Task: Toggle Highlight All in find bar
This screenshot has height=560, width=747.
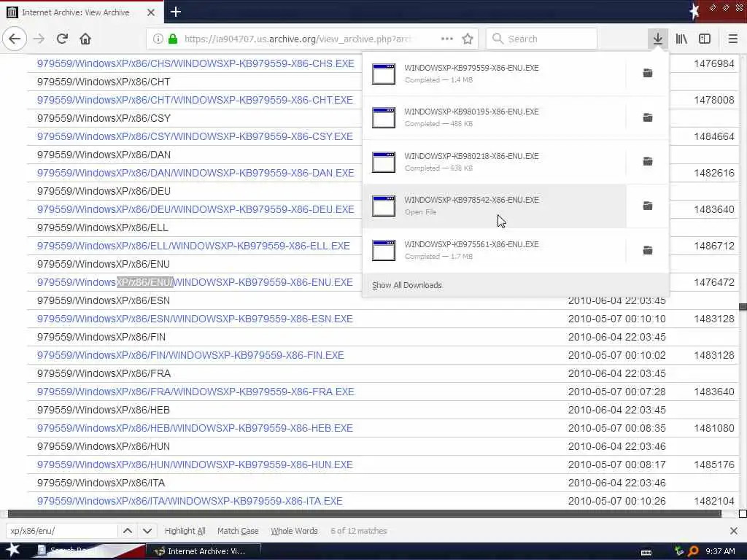Action: click(x=185, y=531)
